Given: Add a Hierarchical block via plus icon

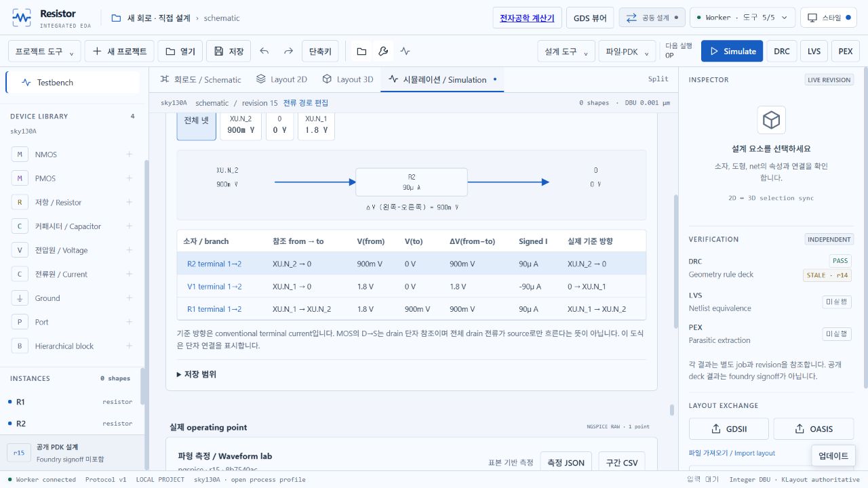Looking at the screenshot, I should pyautogui.click(x=129, y=346).
